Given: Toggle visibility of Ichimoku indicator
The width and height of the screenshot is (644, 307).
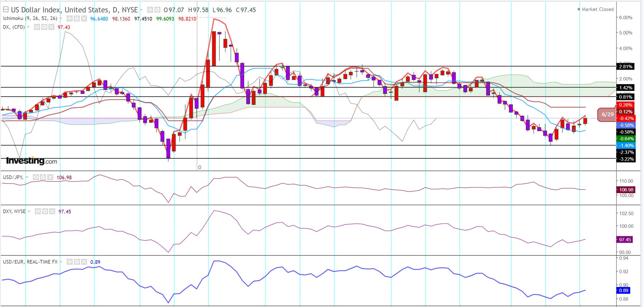Looking at the screenshot, I should pyautogui.click(x=70, y=19).
